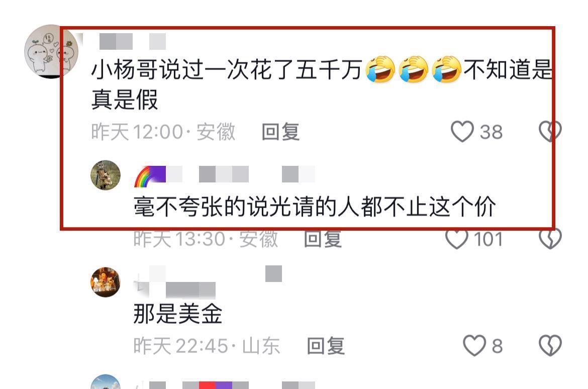Like the comment with 38 likes
This screenshot has width=588, height=389.
click(462, 132)
